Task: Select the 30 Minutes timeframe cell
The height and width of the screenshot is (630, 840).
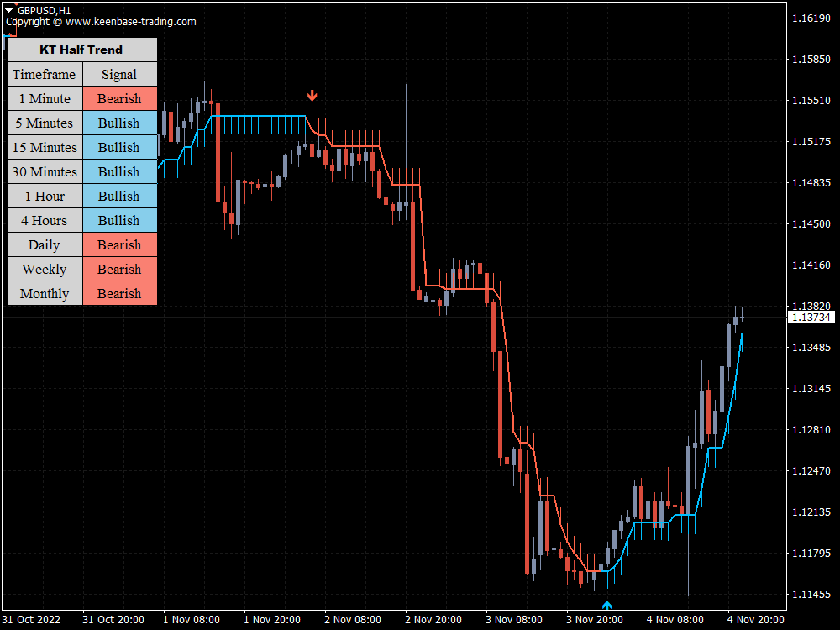Action: coord(45,171)
